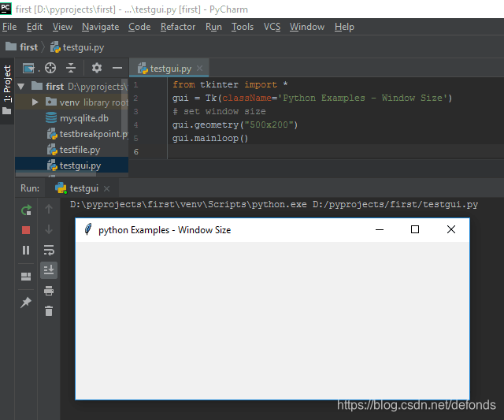Open the VCS menu
The image size is (504, 420).
click(x=272, y=27)
